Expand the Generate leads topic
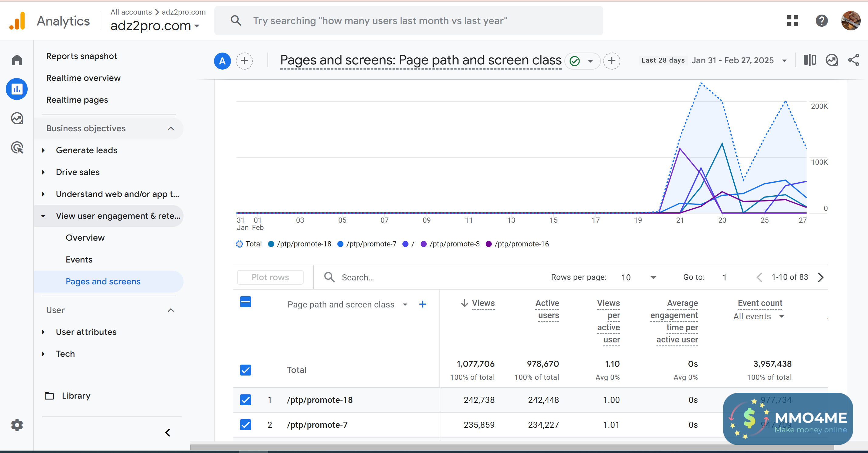This screenshot has width=868, height=453. coord(43,150)
